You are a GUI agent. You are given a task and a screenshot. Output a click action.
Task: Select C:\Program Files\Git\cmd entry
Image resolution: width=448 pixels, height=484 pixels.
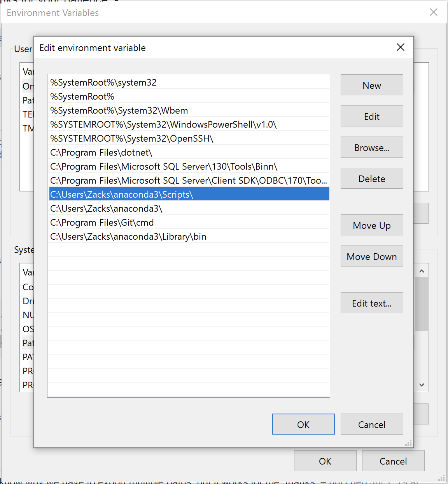(x=189, y=222)
